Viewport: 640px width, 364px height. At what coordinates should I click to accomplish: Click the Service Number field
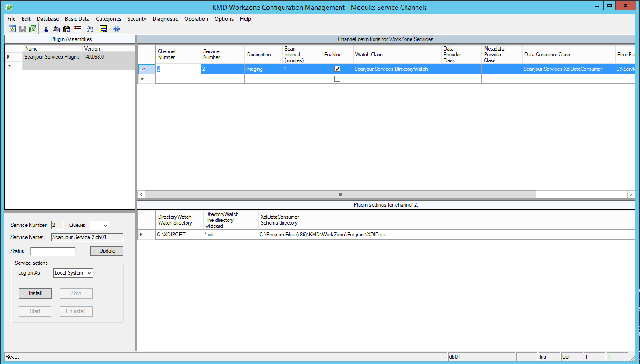pos(57,225)
